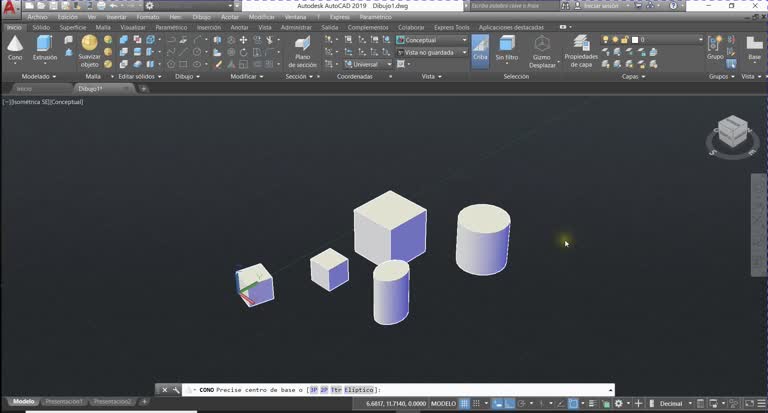Open the Ventana menu
The image size is (768, 413).
coord(295,17)
